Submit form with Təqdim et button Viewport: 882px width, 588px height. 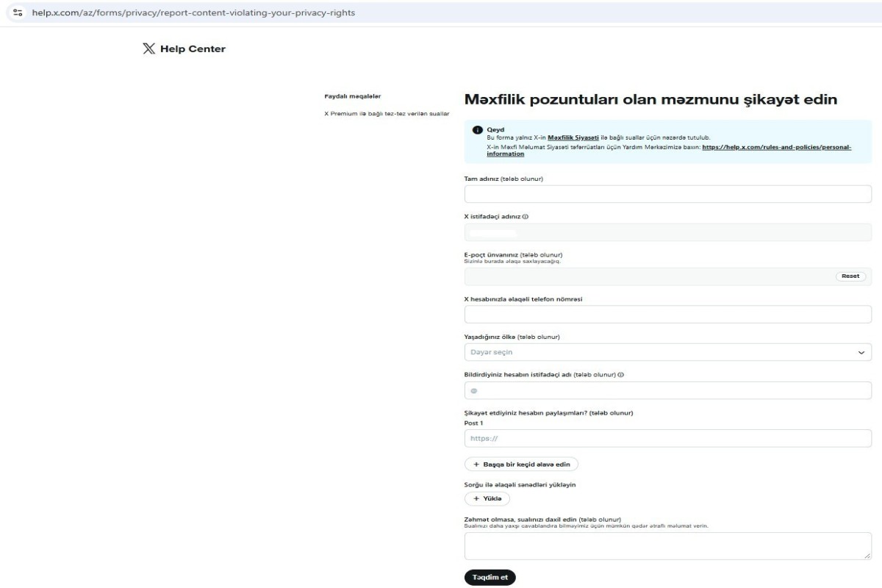pyautogui.click(x=490, y=577)
